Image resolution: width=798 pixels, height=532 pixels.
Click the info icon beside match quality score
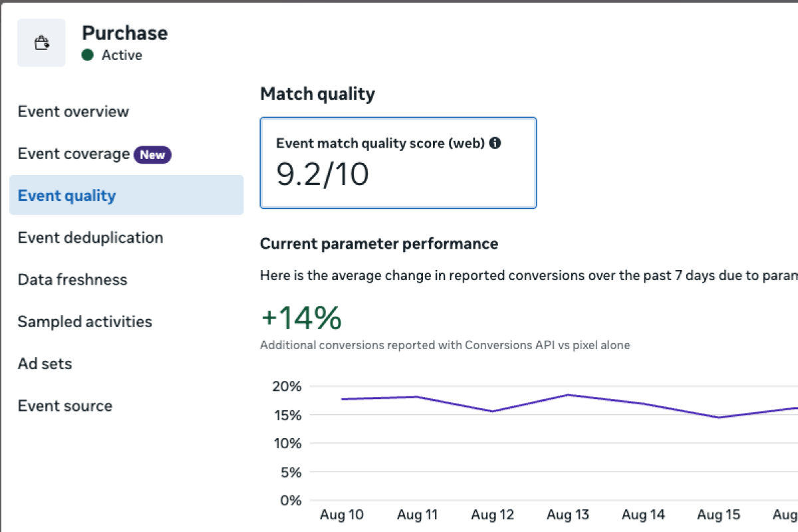495,142
